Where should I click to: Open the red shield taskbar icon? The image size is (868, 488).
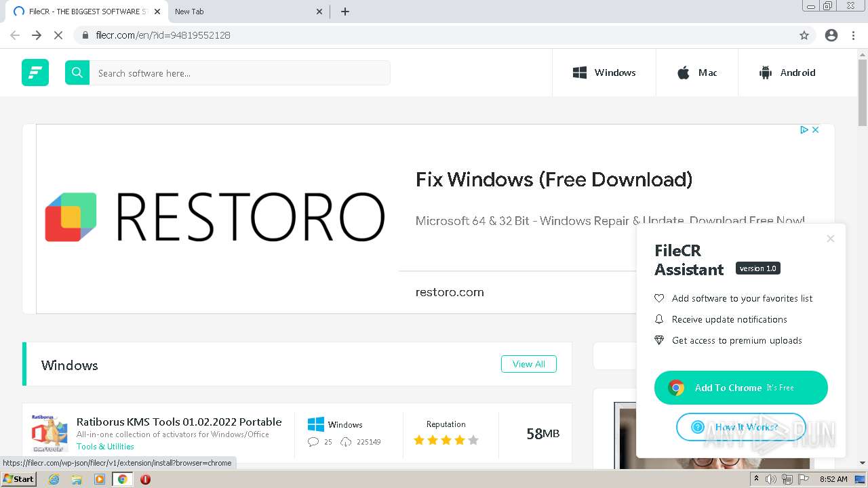(x=145, y=479)
